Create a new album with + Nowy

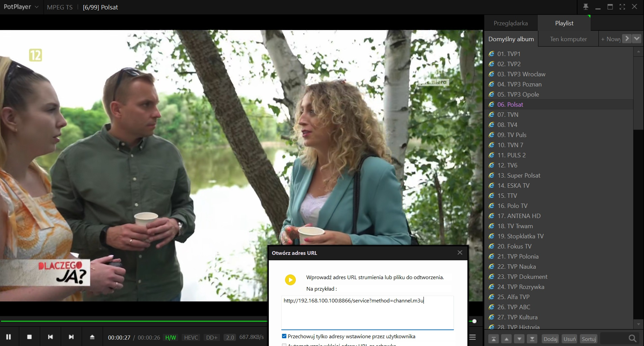click(x=611, y=39)
